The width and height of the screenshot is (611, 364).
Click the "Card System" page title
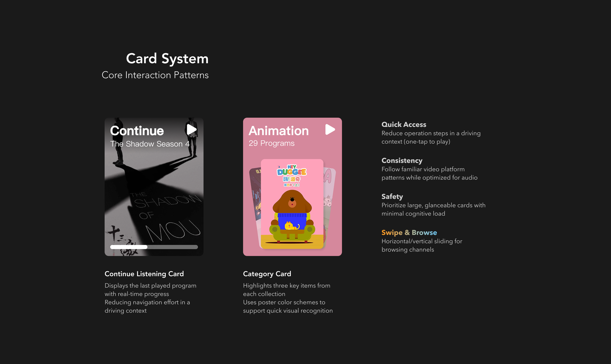click(x=167, y=59)
